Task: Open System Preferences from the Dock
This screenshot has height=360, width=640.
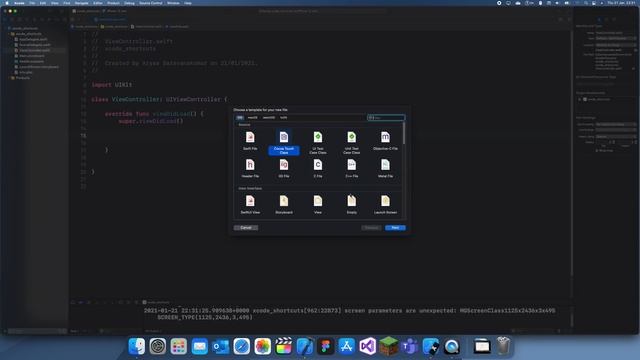Action: pos(158,346)
